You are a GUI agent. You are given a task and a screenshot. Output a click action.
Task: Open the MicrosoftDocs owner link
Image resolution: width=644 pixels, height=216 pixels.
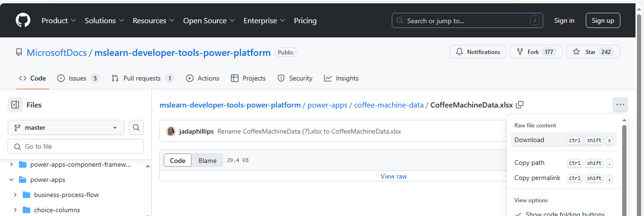tap(56, 53)
